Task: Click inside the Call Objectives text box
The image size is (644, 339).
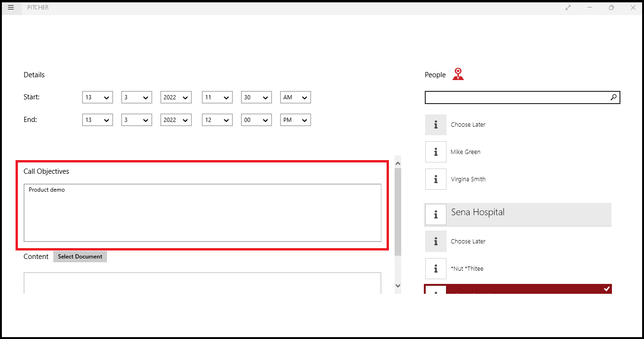Action: [x=203, y=212]
